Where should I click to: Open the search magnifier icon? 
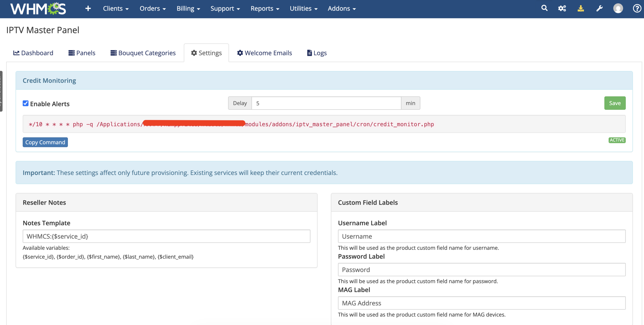tap(544, 8)
